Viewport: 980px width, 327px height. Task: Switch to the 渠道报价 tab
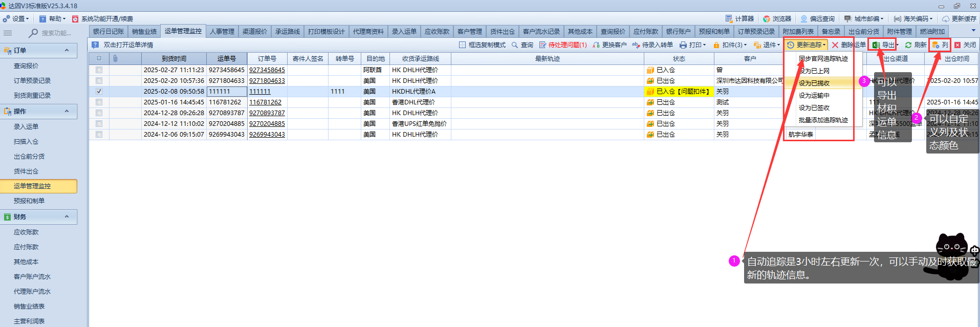click(254, 32)
